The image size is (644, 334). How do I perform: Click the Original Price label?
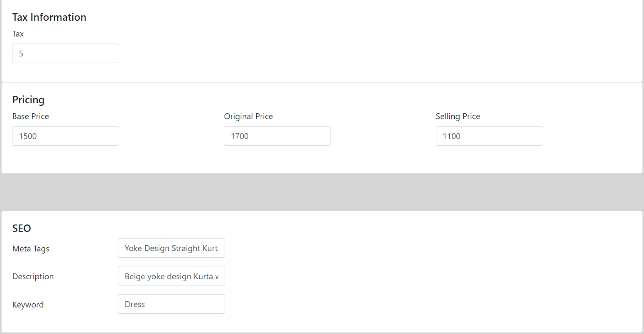(248, 117)
